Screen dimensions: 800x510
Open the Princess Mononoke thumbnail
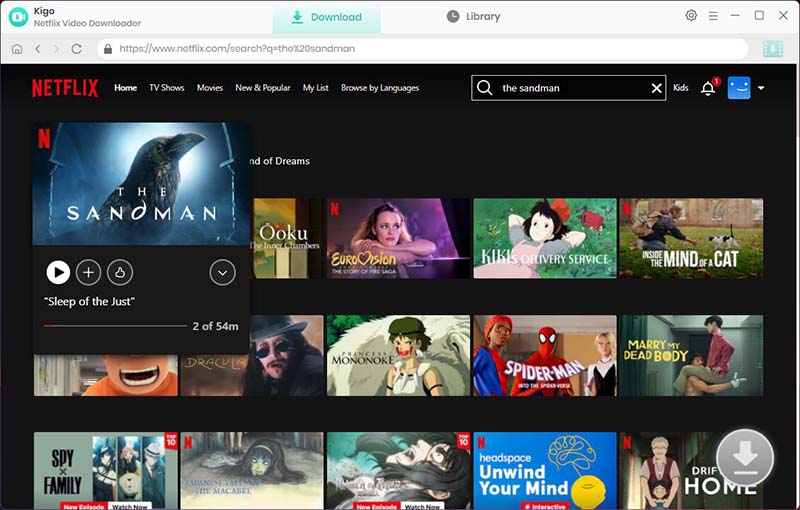398,355
